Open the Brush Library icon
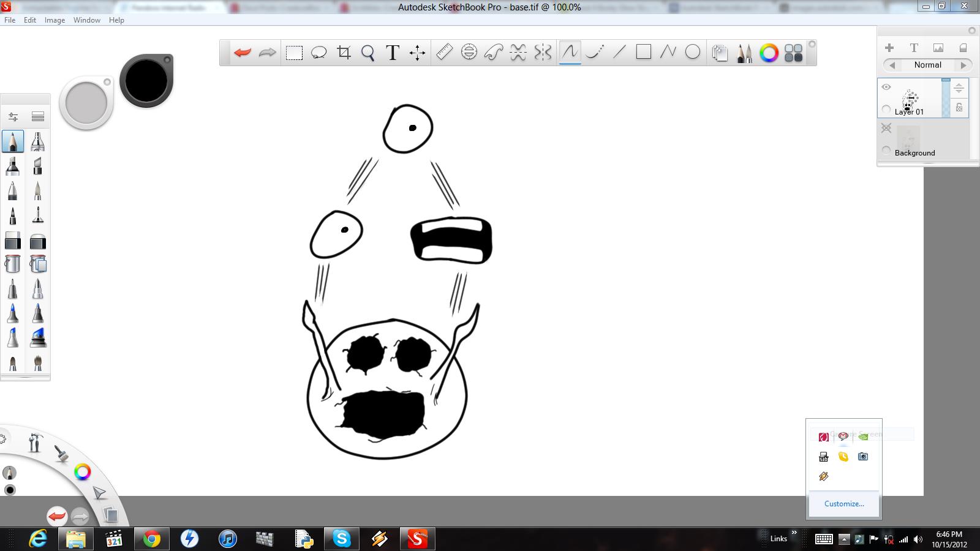980x551 pixels. (38, 116)
